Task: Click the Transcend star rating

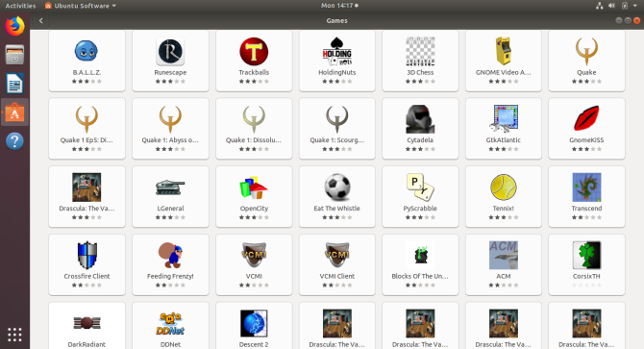Action: coord(586,217)
